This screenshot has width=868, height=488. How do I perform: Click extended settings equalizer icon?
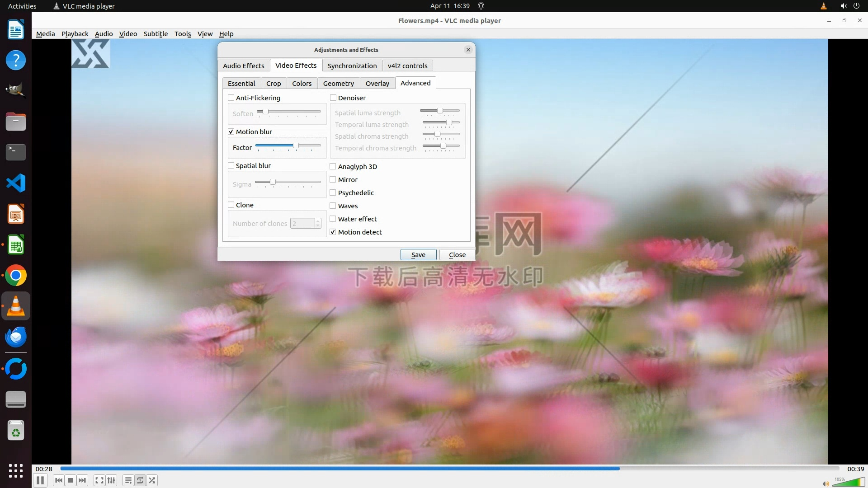[111, 480]
